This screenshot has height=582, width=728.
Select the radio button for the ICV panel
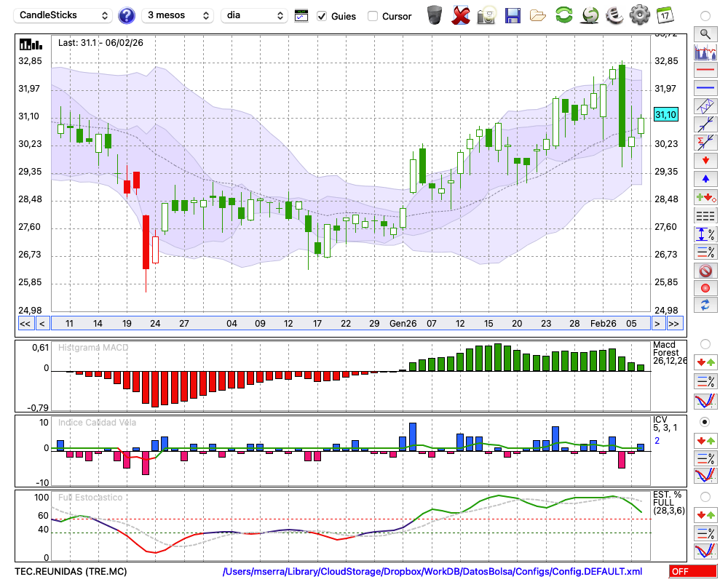(x=705, y=422)
